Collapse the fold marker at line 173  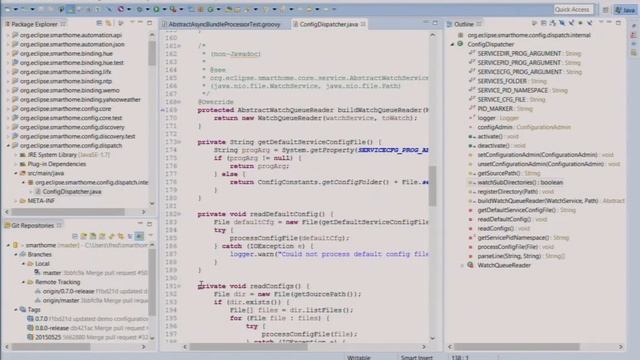[x=179, y=142]
